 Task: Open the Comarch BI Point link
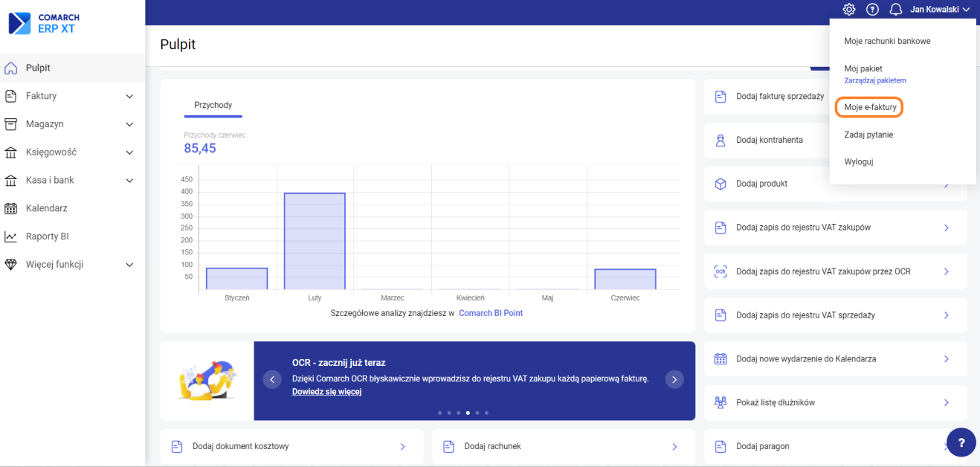490,313
